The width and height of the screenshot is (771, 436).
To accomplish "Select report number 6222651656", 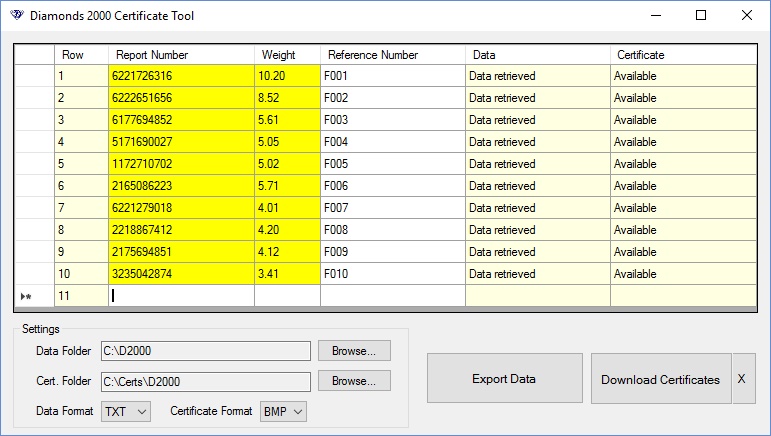I will [x=181, y=98].
